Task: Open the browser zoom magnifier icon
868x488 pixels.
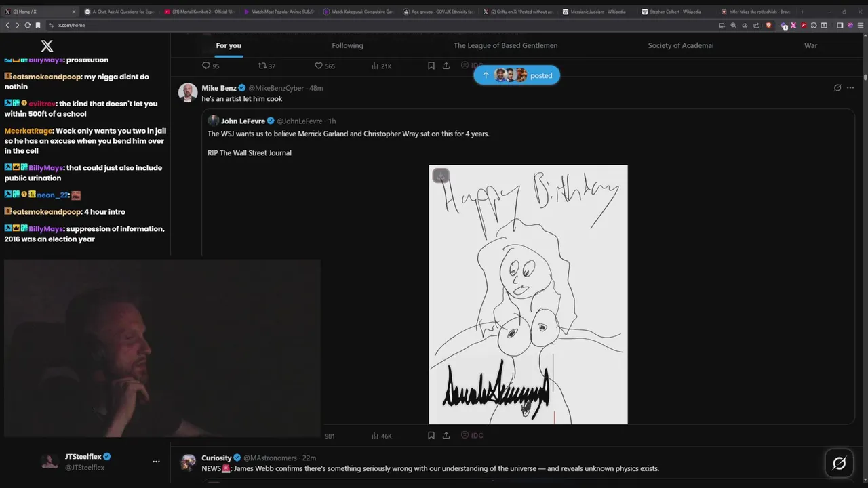Action: point(733,25)
